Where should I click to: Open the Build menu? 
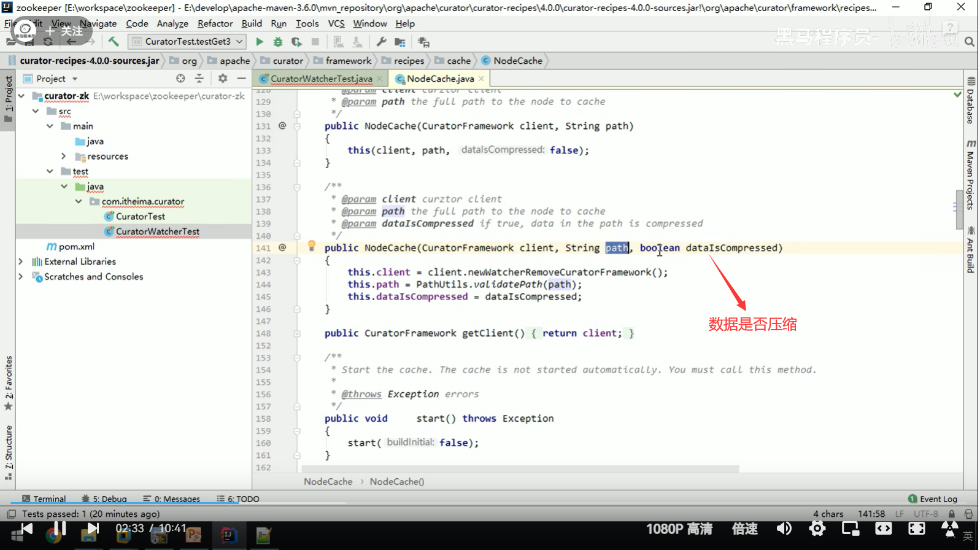pos(252,23)
